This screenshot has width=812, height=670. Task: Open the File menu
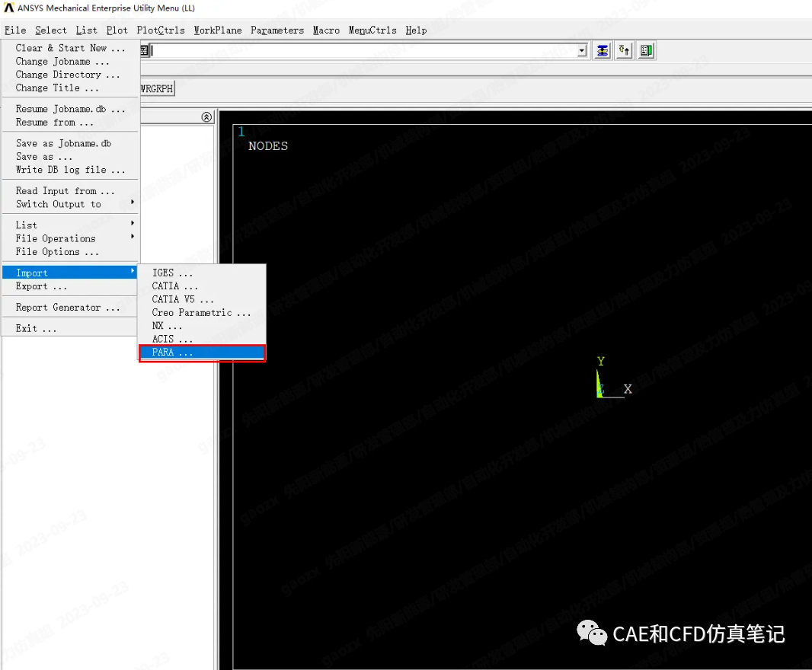[x=15, y=30]
